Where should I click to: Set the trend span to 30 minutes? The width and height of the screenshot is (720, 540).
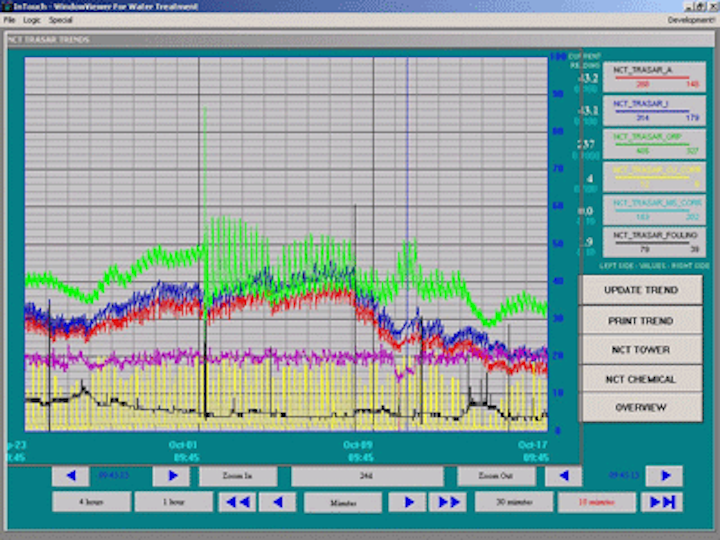[514, 502]
